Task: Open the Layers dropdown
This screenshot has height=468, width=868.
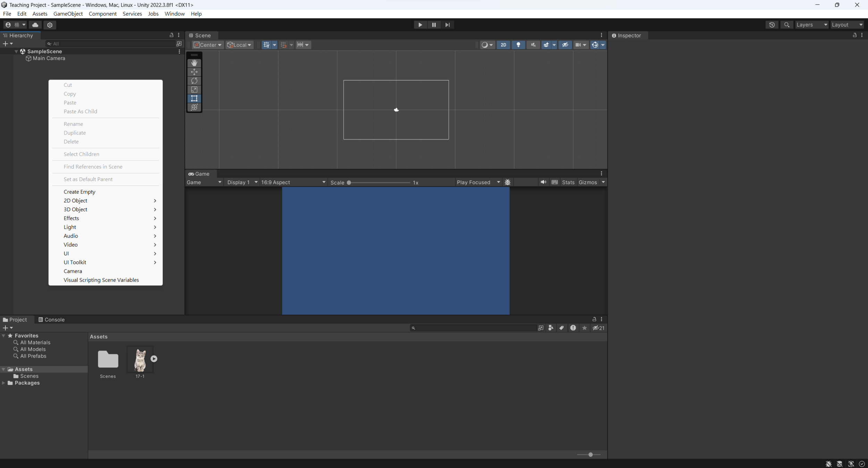Action: point(812,25)
